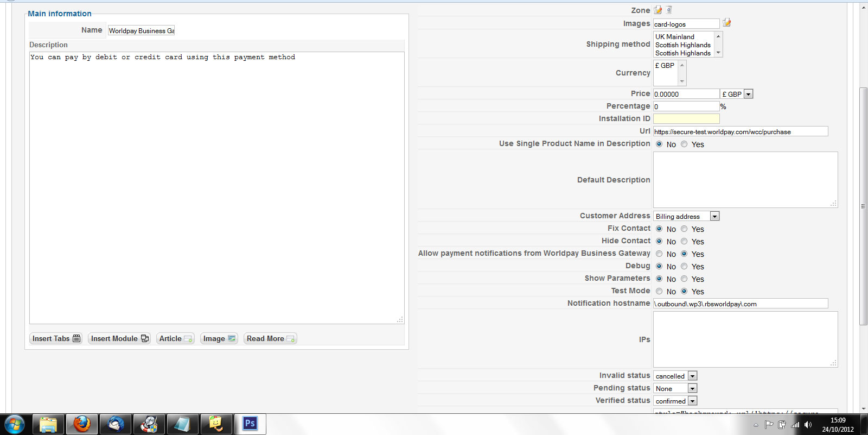The height and width of the screenshot is (435, 868).
Task: Click the Shipping method list down arrow
Action: coord(718,53)
